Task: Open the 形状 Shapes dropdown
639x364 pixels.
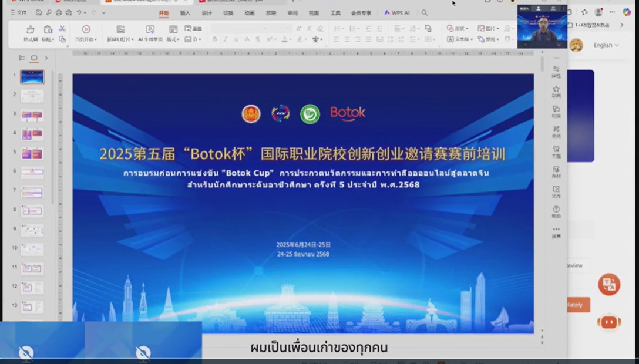Action: (x=458, y=29)
